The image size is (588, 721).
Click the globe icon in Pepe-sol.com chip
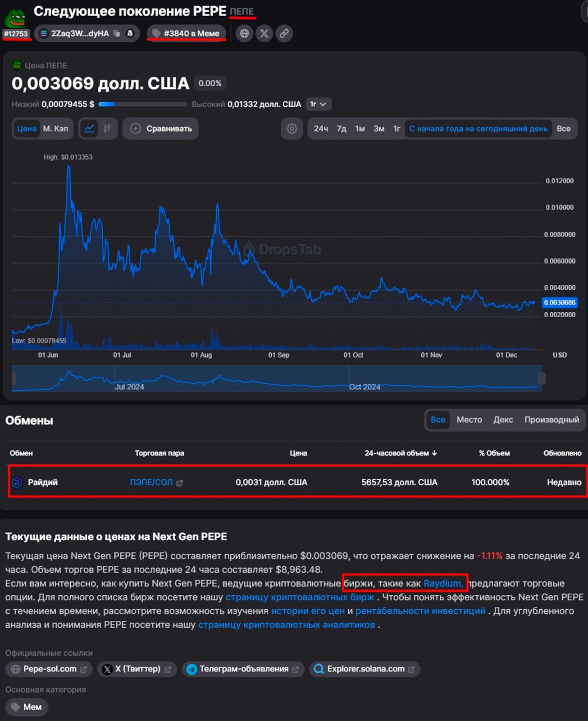[x=16, y=669]
